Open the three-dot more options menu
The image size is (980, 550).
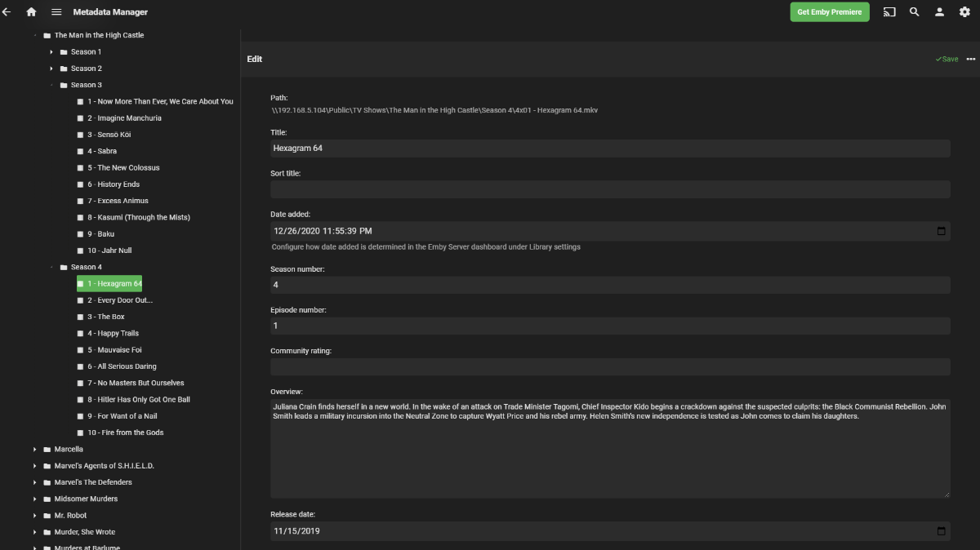click(x=971, y=59)
